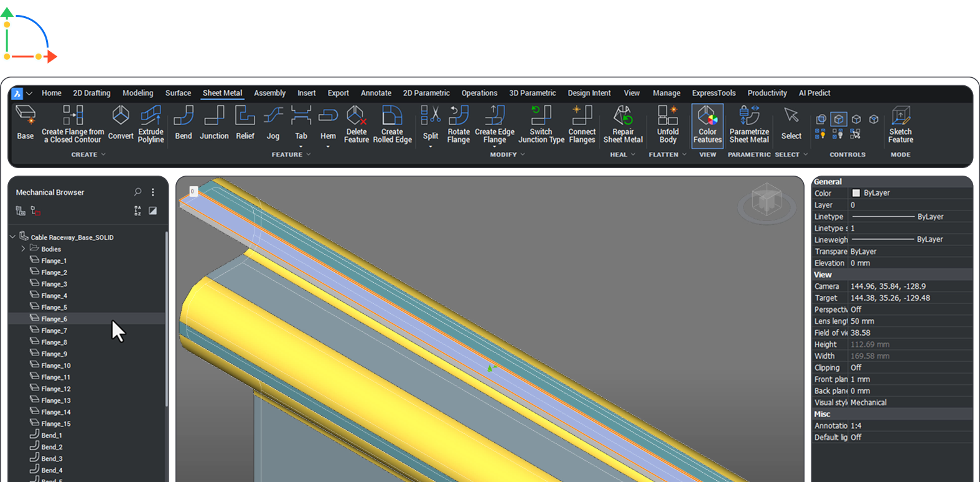Viewport: 980px width, 482px height.
Task: Activate the Extrude Polyline tool
Action: [151, 123]
